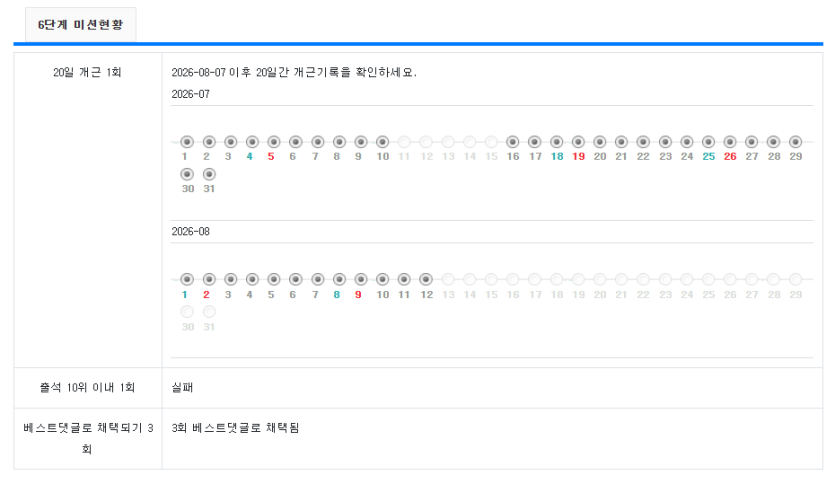
Task: Select the July day 1 attendance marker
Action: click(187, 142)
